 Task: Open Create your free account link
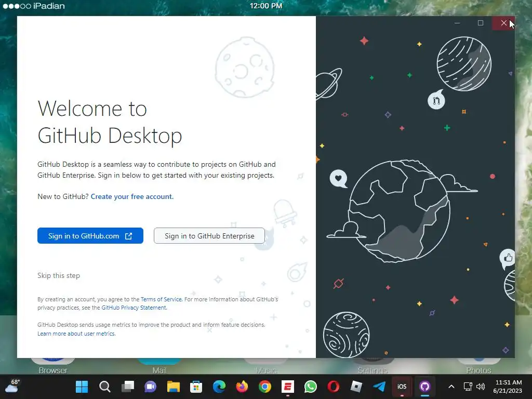(x=132, y=196)
